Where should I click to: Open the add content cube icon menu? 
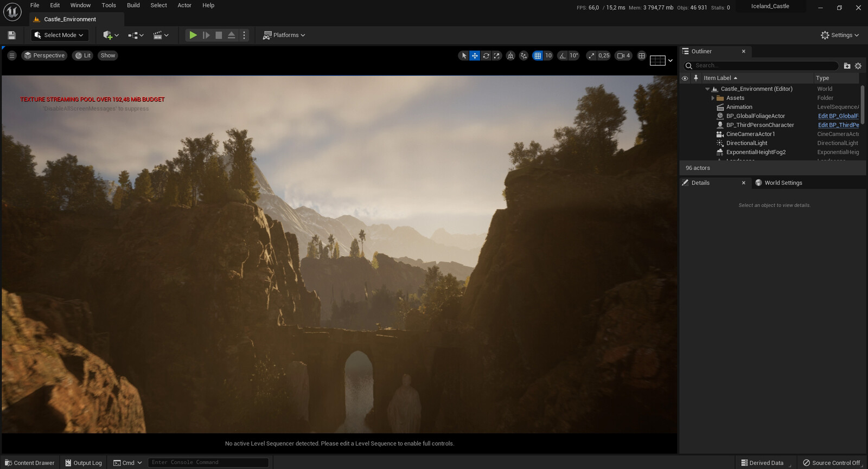point(111,35)
